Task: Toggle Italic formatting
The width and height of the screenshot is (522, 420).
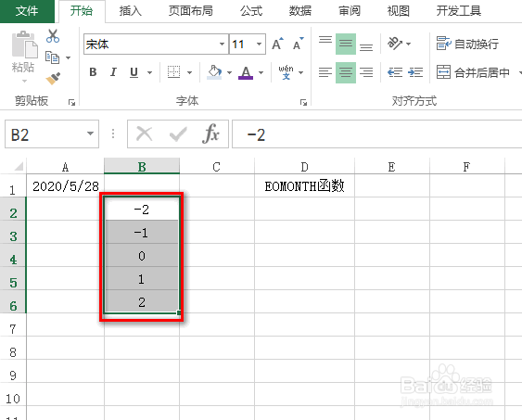Action: (x=113, y=72)
